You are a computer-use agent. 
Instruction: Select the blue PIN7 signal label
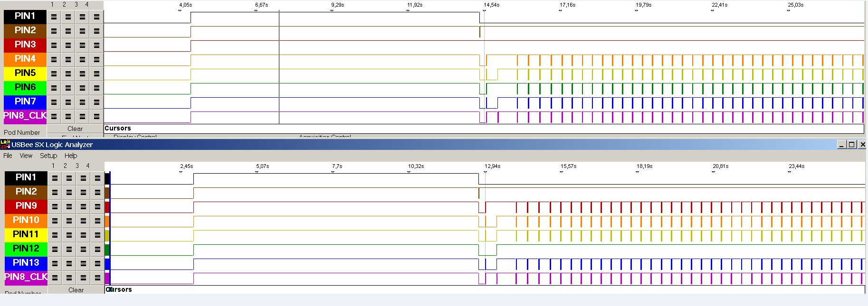point(25,102)
